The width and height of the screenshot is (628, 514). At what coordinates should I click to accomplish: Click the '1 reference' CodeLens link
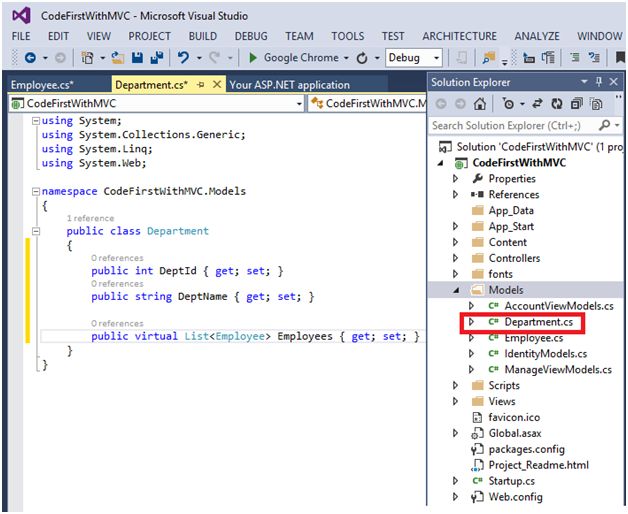tap(91, 218)
